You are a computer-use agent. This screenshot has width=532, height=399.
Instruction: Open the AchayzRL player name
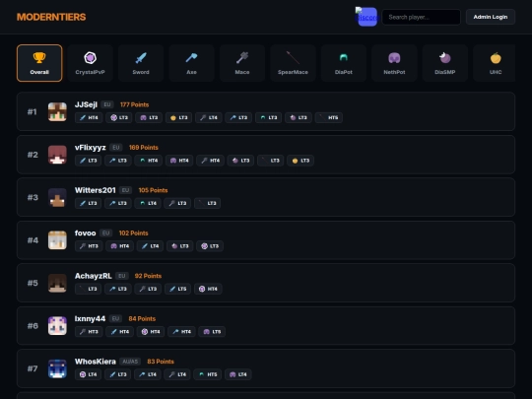pyautogui.click(x=94, y=276)
